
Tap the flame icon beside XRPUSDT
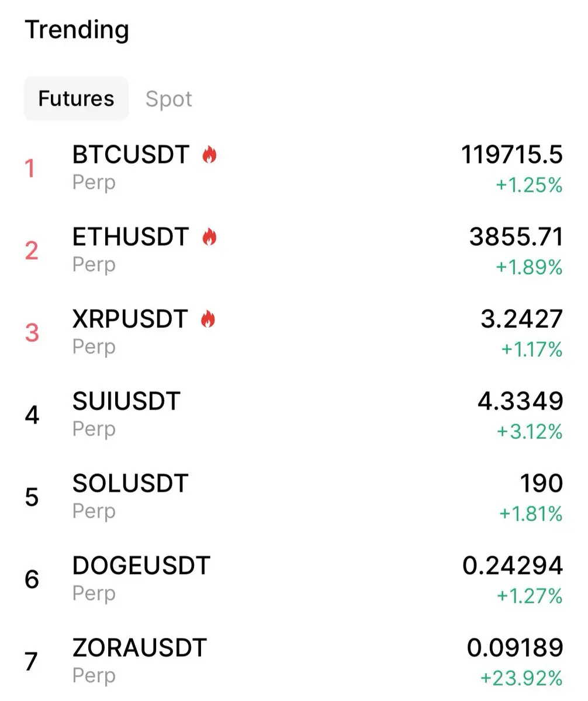[x=208, y=320]
